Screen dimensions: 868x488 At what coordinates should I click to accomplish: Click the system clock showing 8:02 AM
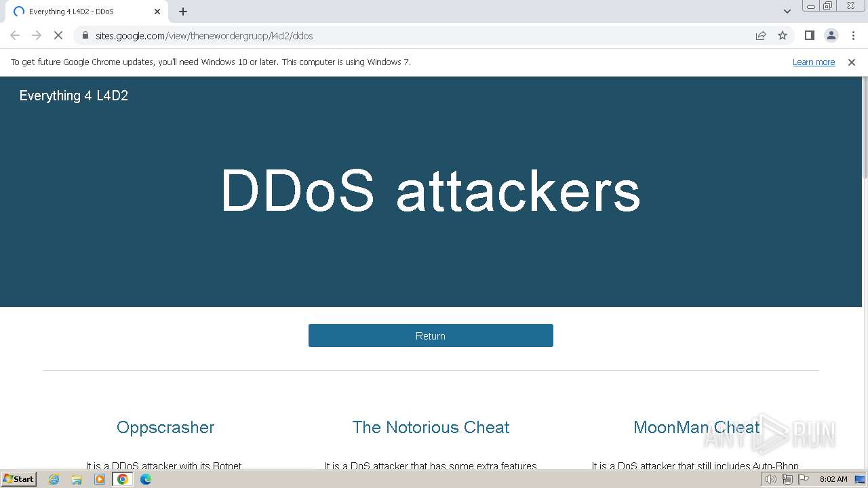tap(833, 479)
